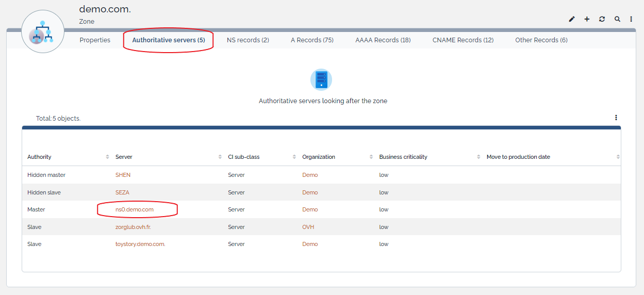644x295 pixels.
Task: Switch to the Properties tab
Action: 95,40
